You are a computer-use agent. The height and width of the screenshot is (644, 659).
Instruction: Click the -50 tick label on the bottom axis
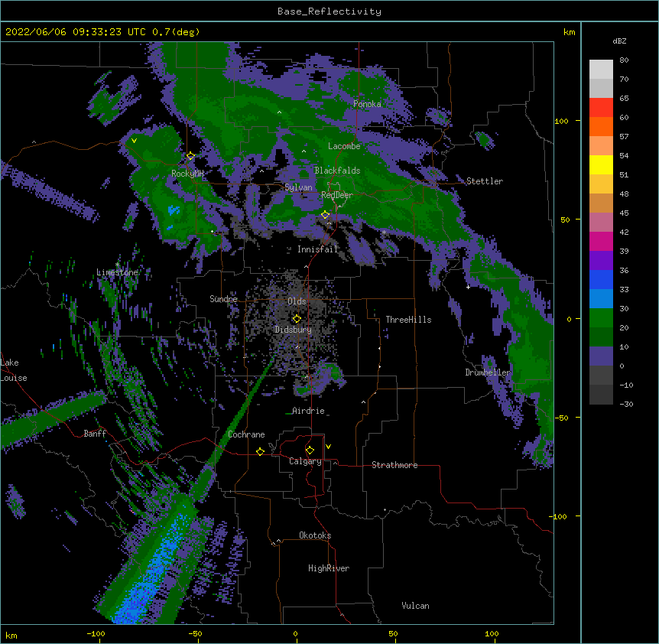pyautogui.click(x=195, y=634)
